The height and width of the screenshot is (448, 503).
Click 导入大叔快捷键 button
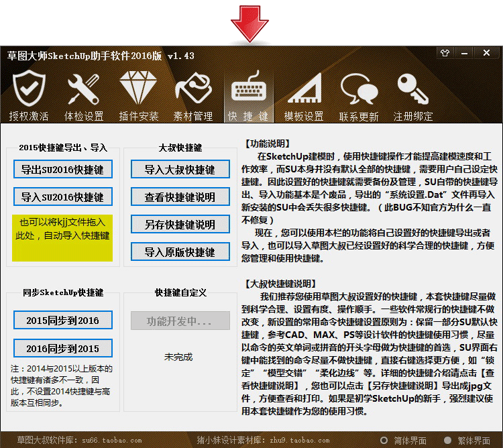click(x=180, y=169)
